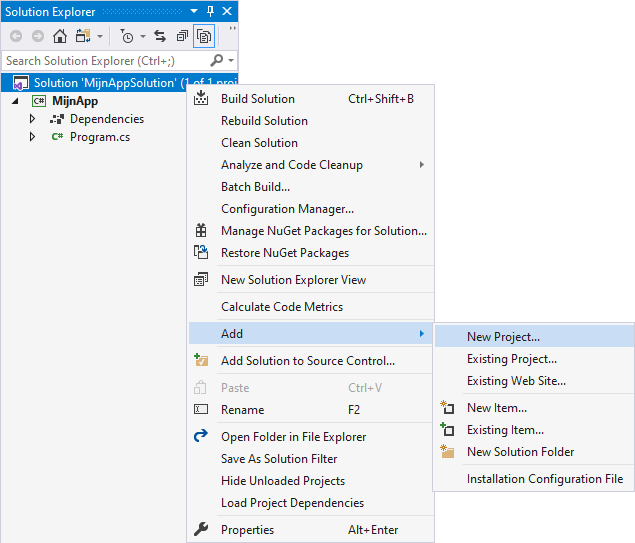Viewport: 635px width, 543px height.
Task: Click the Collapse All toolbar icon
Action: coord(182,36)
